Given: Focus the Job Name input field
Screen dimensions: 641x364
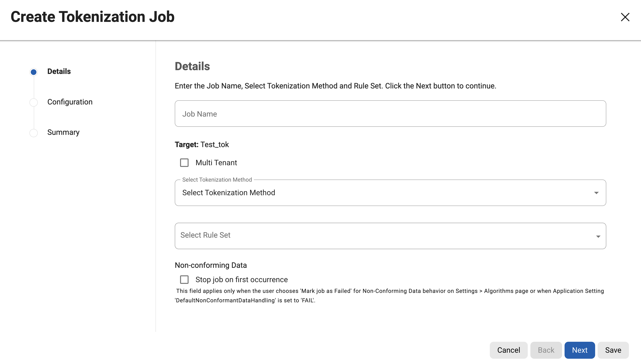Looking at the screenshot, I should pos(390,114).
